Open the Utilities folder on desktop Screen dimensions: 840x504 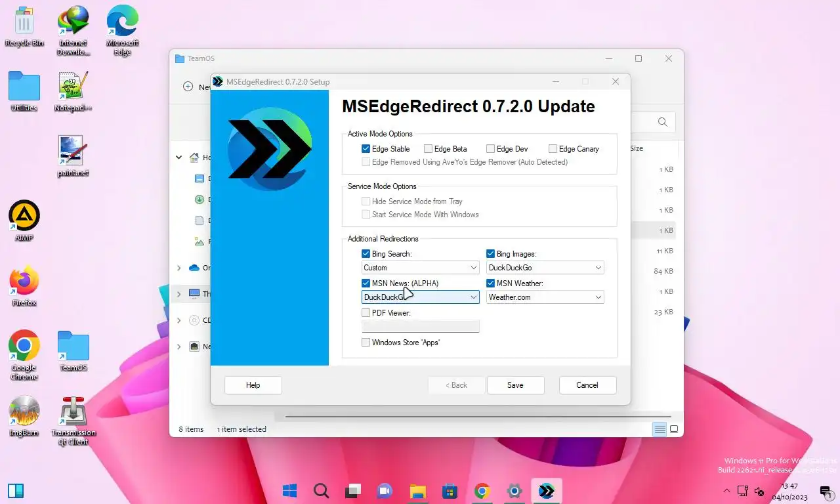click(24, 91)
